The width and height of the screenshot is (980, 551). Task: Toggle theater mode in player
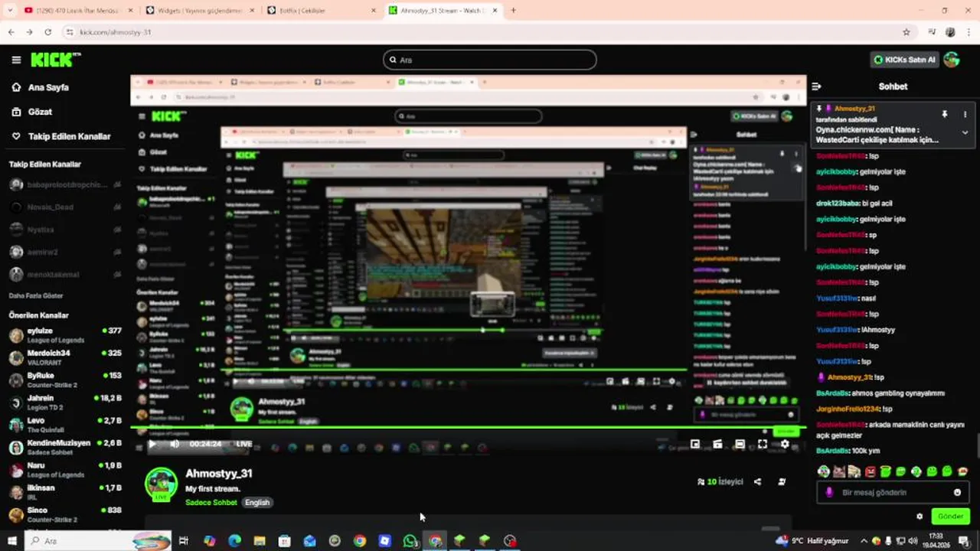(740, 444)
